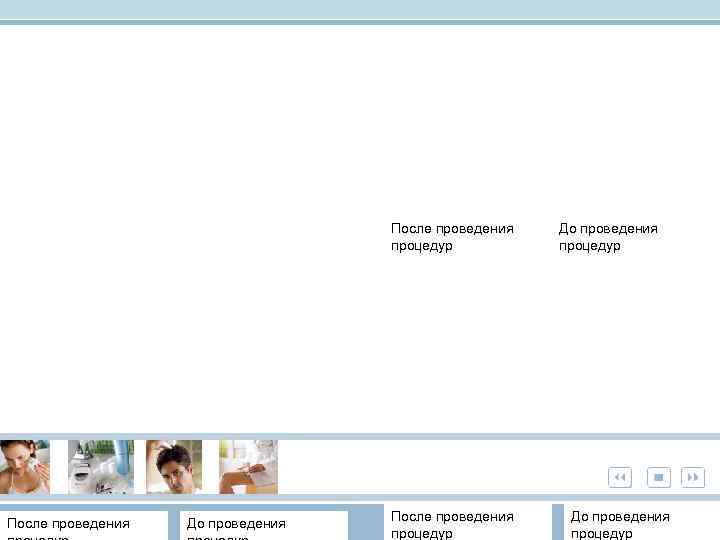Click bottom 'До проведения' box beside left caption

click(x=264, y=525)
